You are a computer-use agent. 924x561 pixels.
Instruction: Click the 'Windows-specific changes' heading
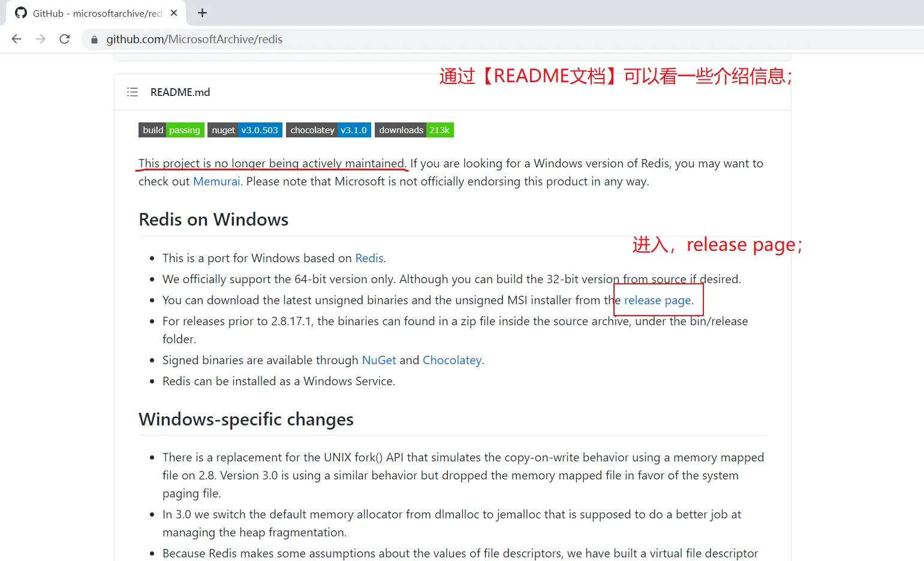(246, 419)
